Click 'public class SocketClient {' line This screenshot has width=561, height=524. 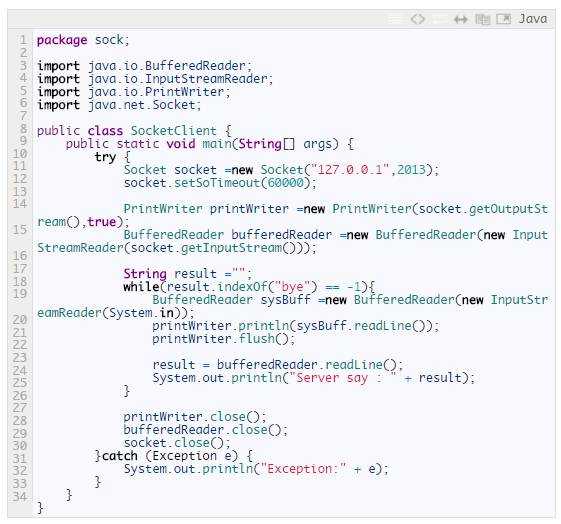pos(134,131)
